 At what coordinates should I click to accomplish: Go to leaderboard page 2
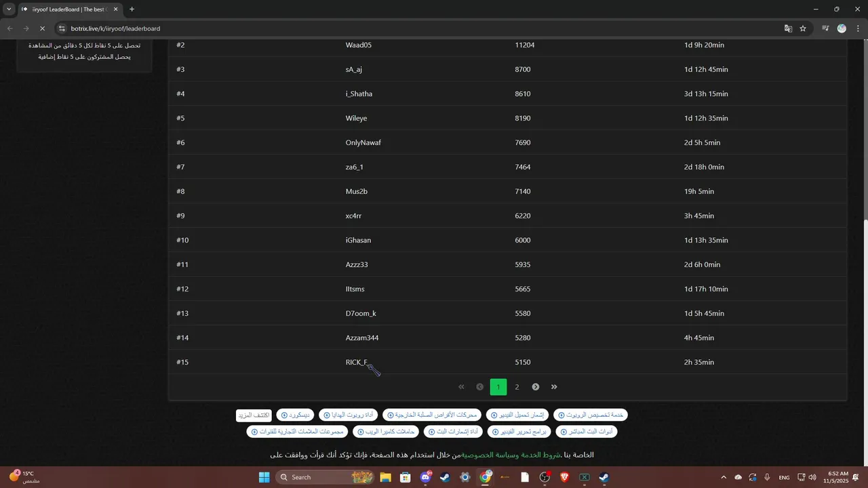pos(517,387)
